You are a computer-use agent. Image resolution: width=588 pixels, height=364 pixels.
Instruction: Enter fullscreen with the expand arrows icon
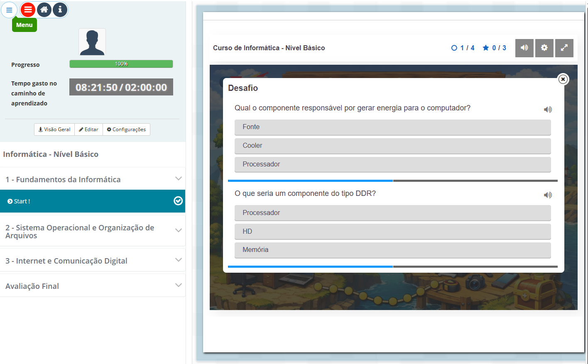click(564, 48)
